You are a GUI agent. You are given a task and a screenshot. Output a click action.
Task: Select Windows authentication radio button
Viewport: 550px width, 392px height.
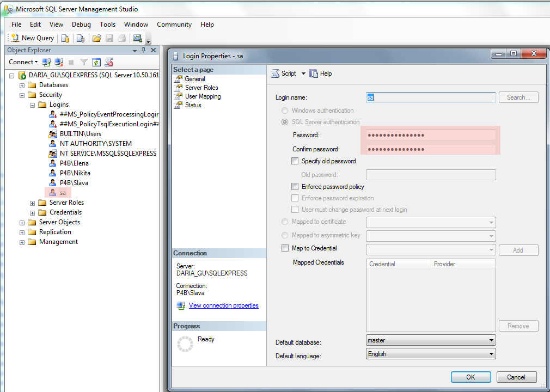point(285,111)
